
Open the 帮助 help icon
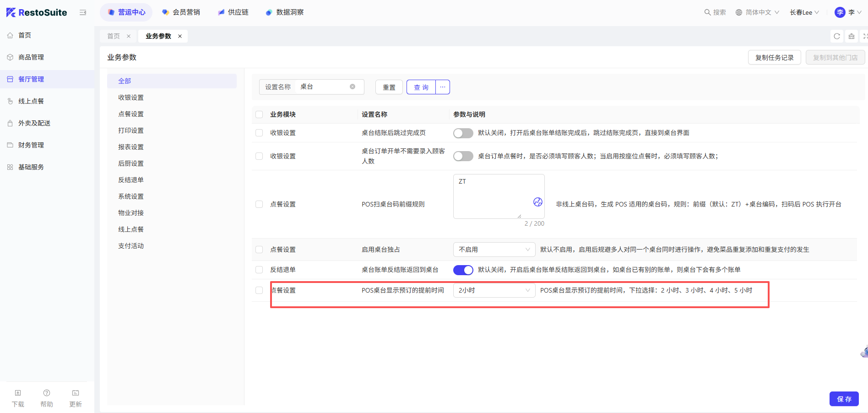[47, 393]
